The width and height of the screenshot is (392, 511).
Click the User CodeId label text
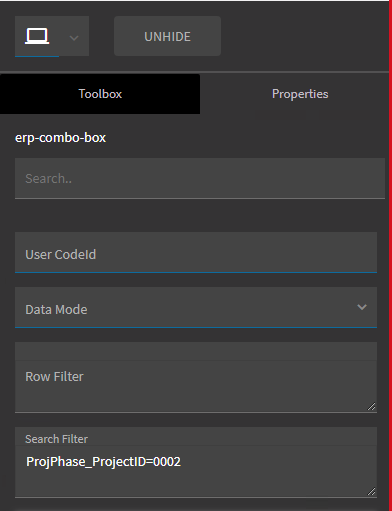pyautogui.click(x=61, y=254)
